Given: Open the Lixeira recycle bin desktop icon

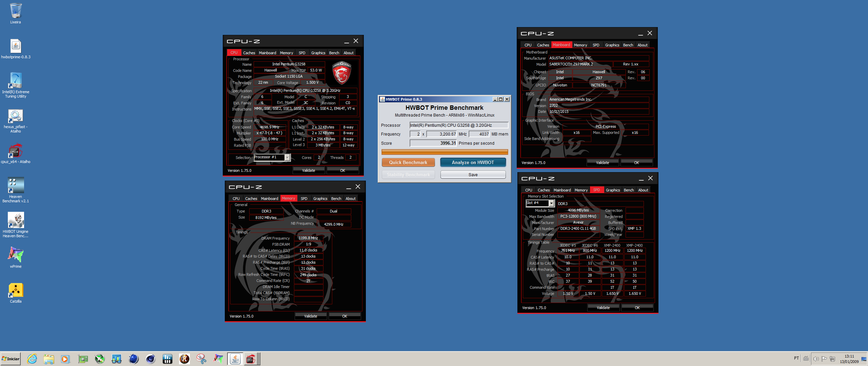Looking at the screenshot, I should [x=16, y=14].
